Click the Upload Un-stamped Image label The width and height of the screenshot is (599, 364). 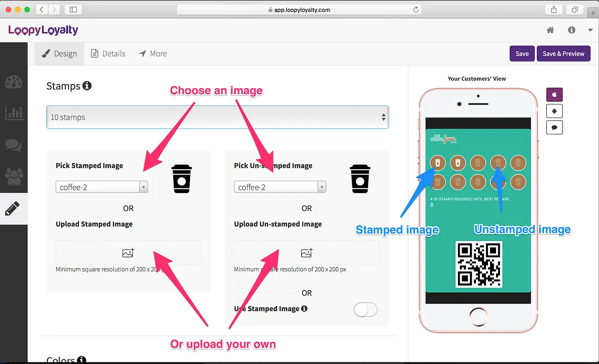pos(278,224)
